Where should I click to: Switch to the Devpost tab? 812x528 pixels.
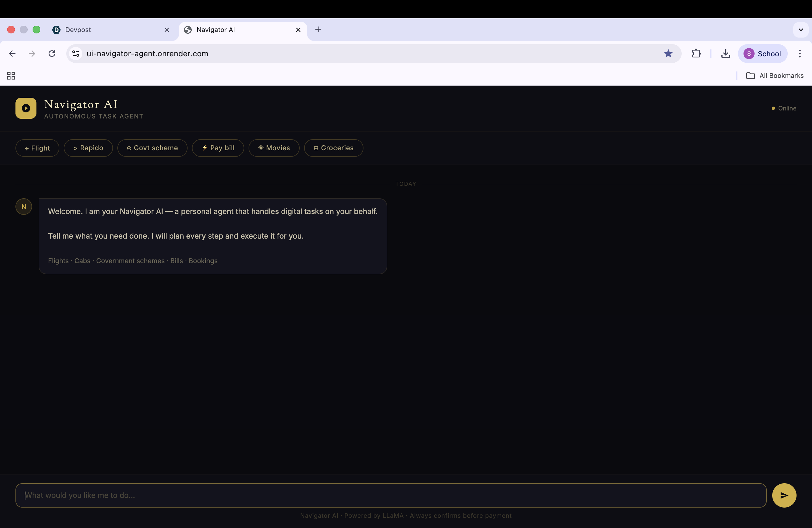pos(109,30)
